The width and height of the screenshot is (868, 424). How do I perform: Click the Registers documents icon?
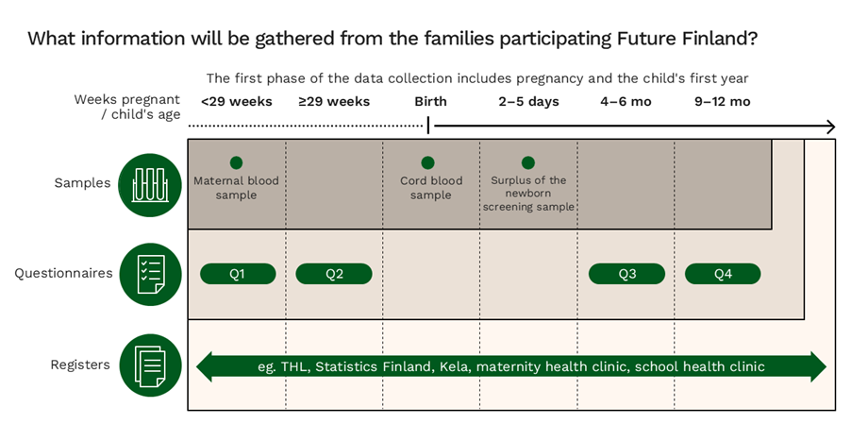[151, 365]
